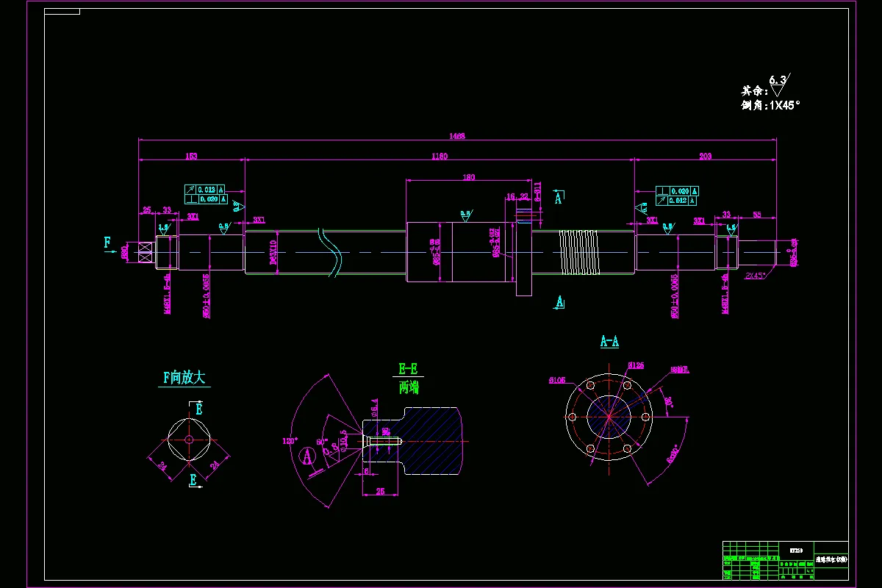Click the 1180 length dimension
882x588 pixels.
(440, 156)
